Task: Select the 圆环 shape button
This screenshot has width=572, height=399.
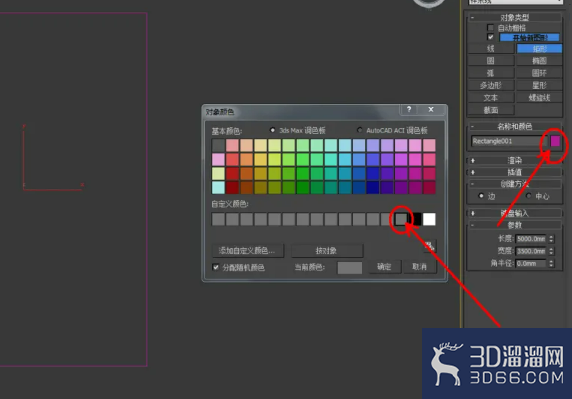Action: [x=539, y=73]
